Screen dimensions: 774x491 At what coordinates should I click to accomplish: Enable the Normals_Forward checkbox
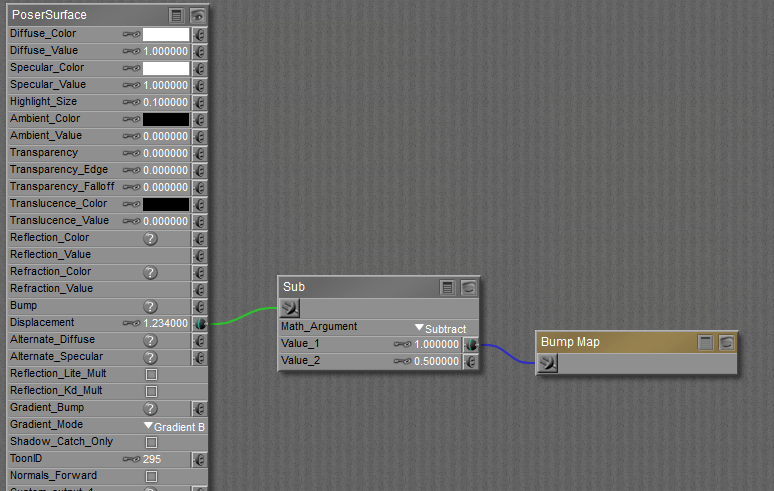pyautogui.click(x=152, y=476)
